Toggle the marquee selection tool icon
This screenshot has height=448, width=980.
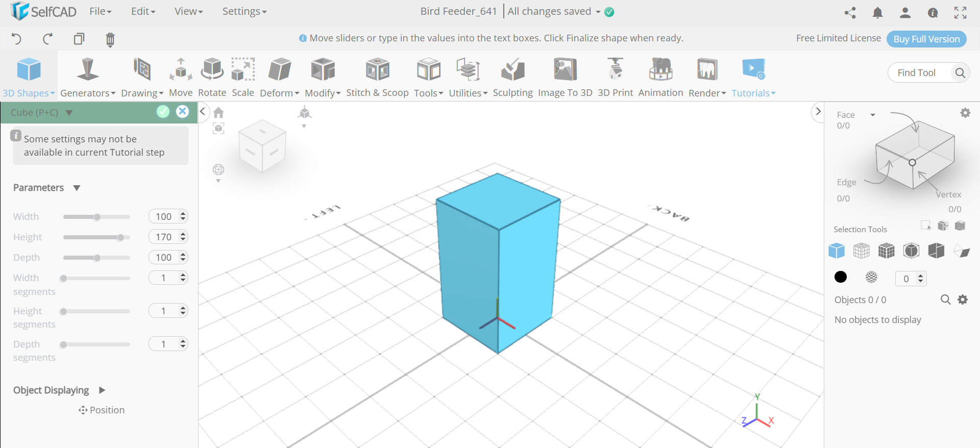(x=925, y=225)
